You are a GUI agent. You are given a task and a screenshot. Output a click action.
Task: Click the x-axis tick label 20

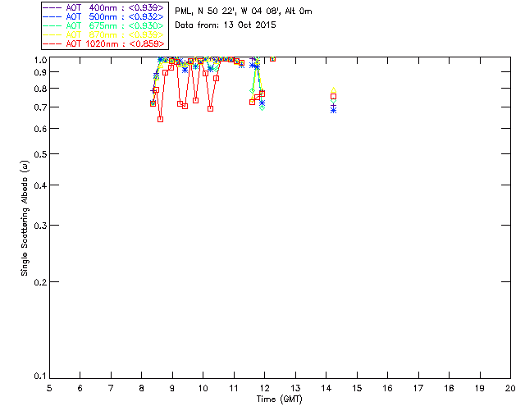point(510,389)
